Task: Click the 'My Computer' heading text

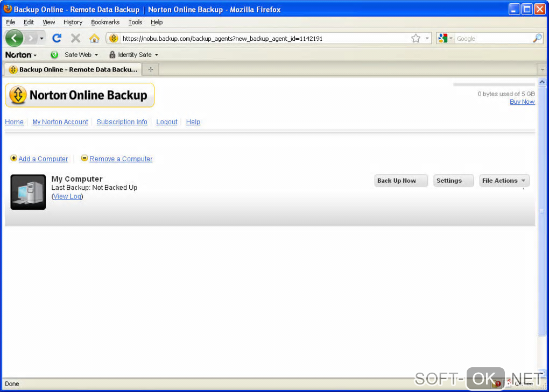Action: [x=77, y=179]
